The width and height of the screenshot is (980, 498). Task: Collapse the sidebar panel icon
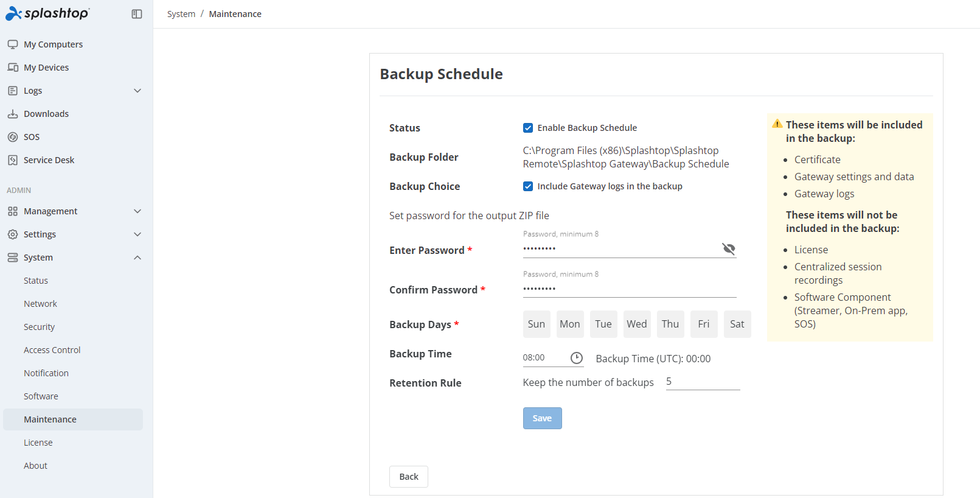pyautogui.click(x=137, y=14)
